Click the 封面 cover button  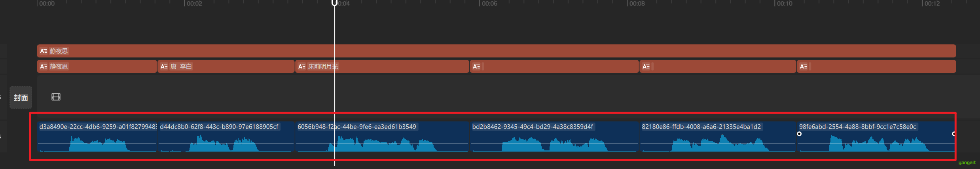pos(21,97)
